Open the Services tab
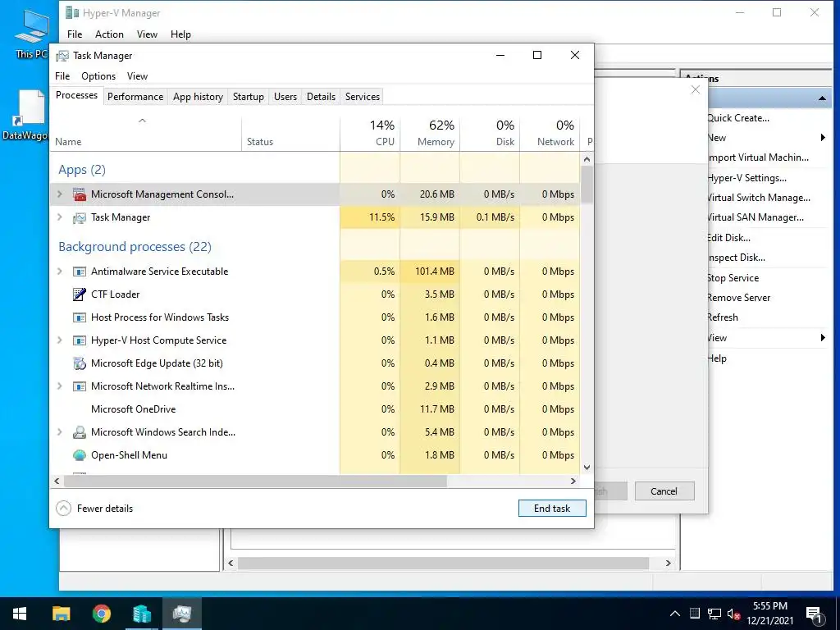This screenshot has height=630, width=840. tap(362, 97)
